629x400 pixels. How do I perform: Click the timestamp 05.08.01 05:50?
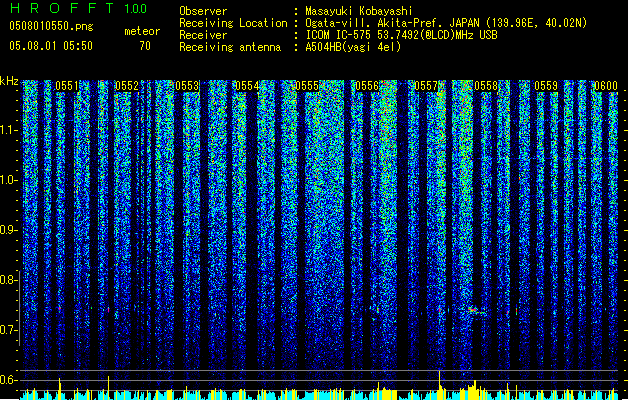[x=51, y=46]
